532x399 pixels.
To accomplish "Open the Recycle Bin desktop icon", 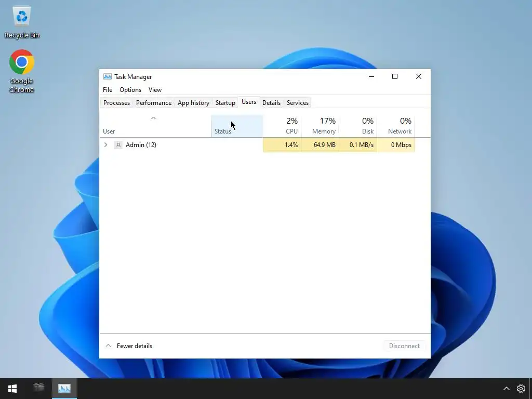I will coord(22,22).
